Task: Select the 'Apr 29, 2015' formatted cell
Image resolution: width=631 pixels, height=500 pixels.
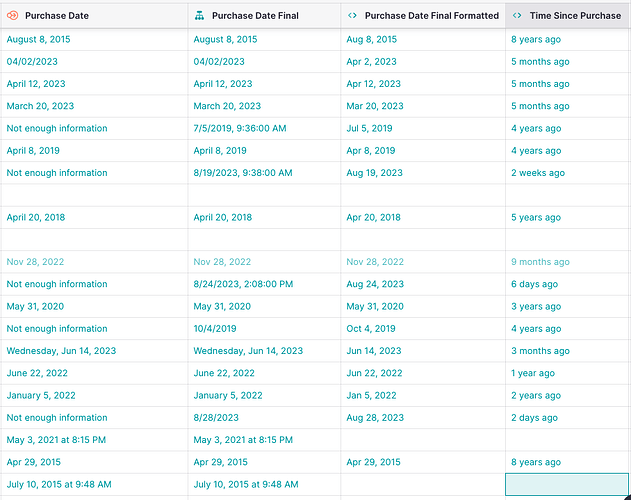Action: point(423,462)
